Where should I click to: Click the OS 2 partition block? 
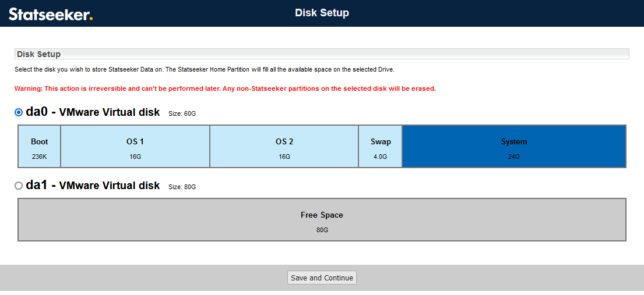coord(284,147)
